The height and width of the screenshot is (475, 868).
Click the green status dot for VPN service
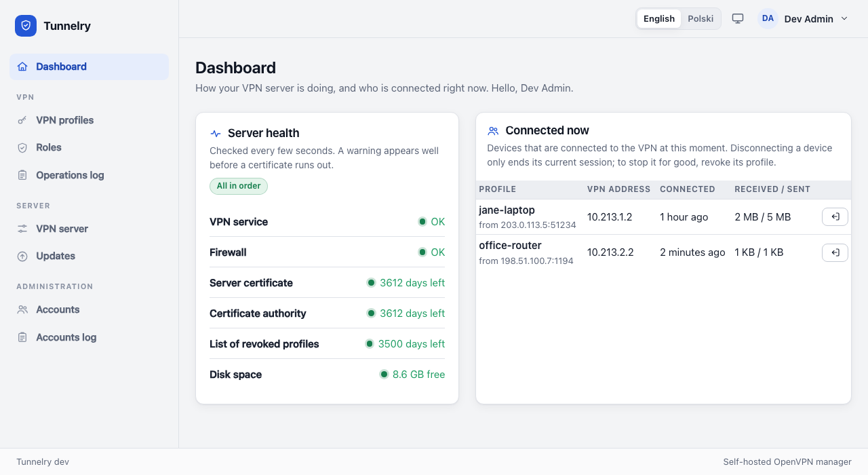[422, 222]
